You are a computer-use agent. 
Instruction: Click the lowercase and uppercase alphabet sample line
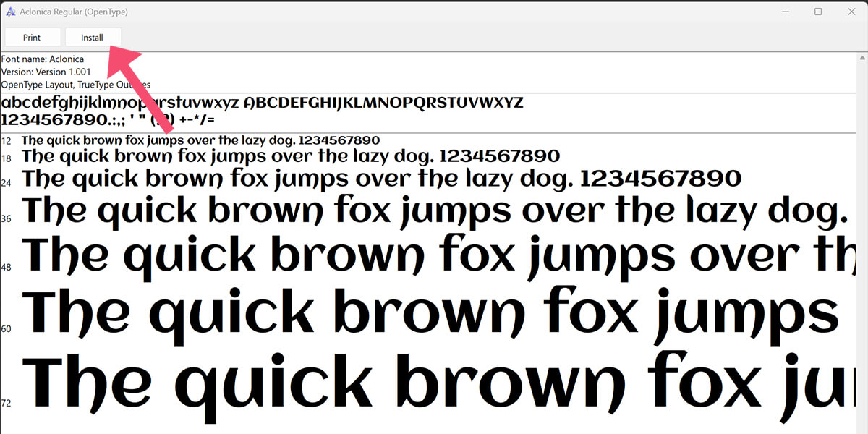(263, 103)
